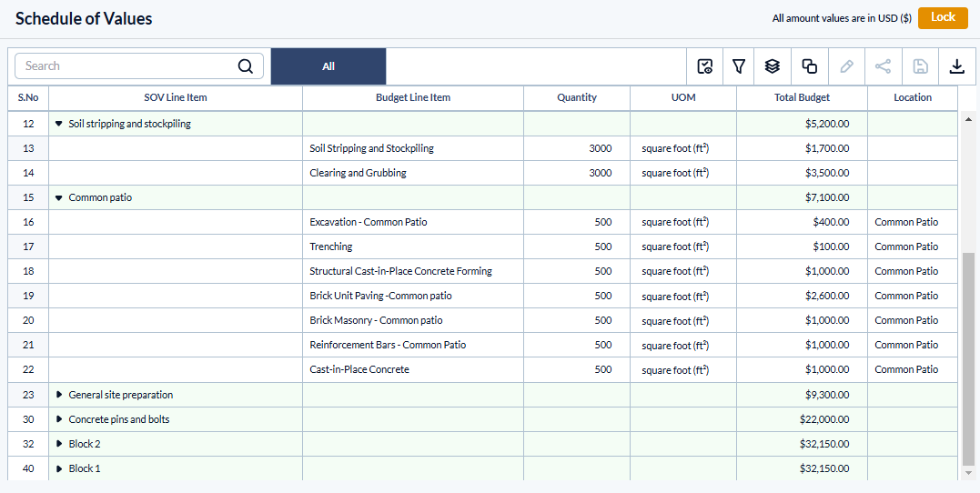Open the stacked layers grouping icon
980x493 pixels.
click(x=773, y=66)
